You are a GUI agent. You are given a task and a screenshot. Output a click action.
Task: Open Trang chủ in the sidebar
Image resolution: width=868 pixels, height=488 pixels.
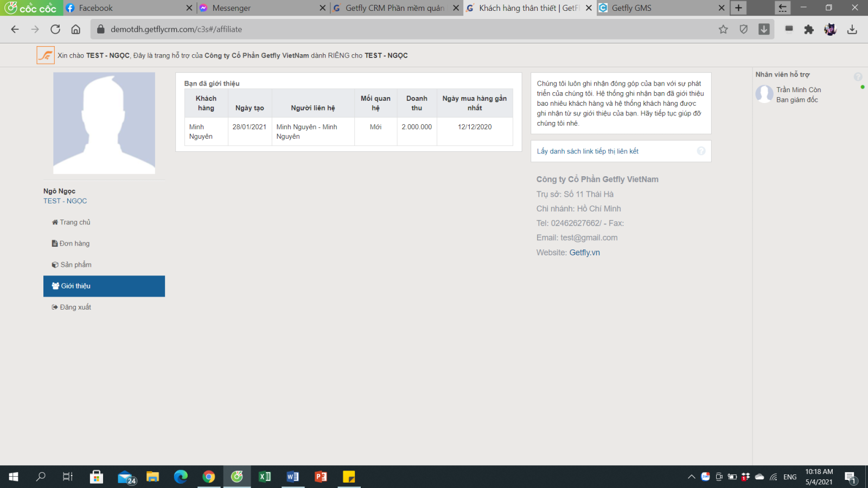click(75, 222)
